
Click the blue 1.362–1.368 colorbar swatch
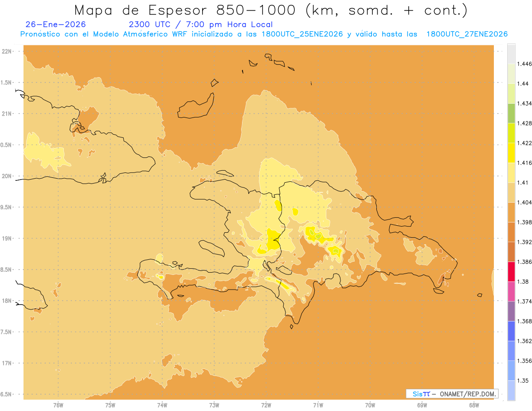click(511, 331)
